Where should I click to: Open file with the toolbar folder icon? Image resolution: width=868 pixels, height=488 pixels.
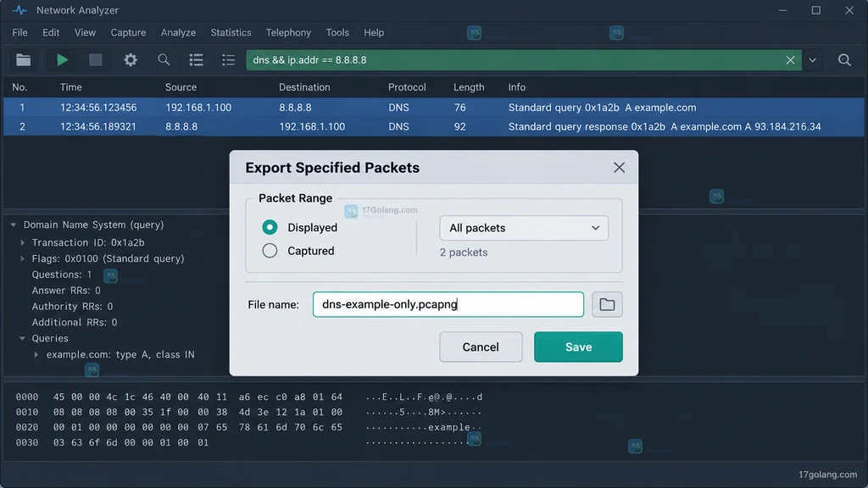[23, 60]
